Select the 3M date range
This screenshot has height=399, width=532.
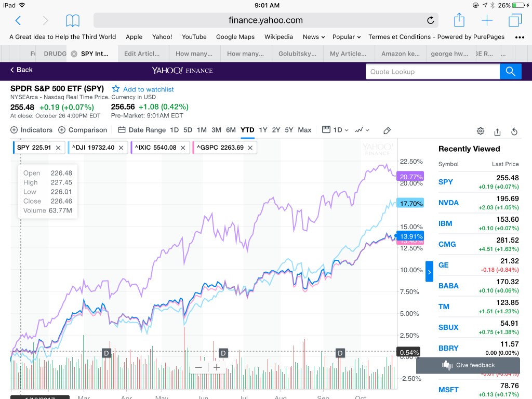216,130
